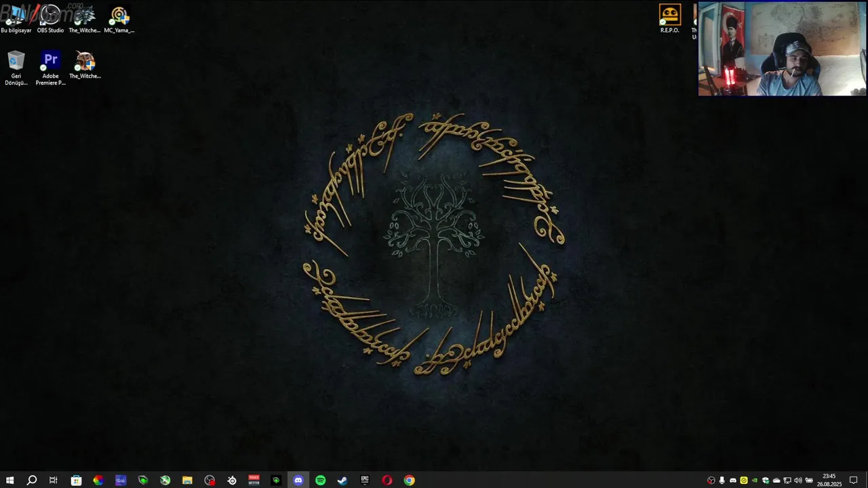
Task: Open File Explorer from the taskbar
Action: (187, 480)
